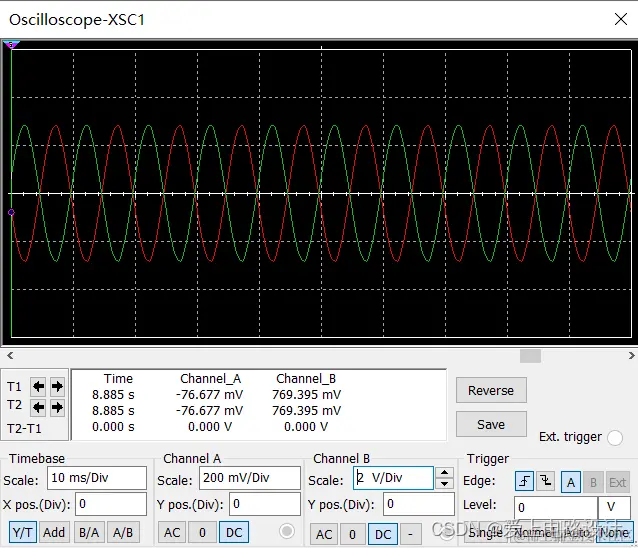Switch timebase to A/B mode

coord(123,532)
